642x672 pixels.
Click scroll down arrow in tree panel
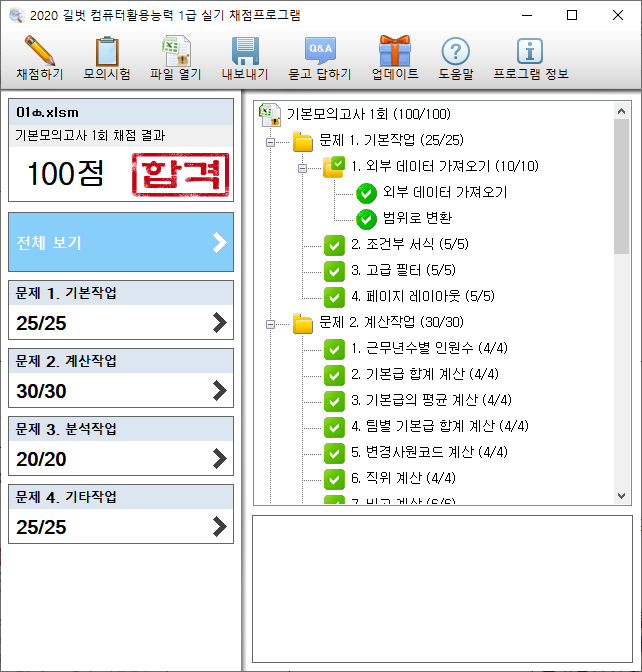pos(621,495)
